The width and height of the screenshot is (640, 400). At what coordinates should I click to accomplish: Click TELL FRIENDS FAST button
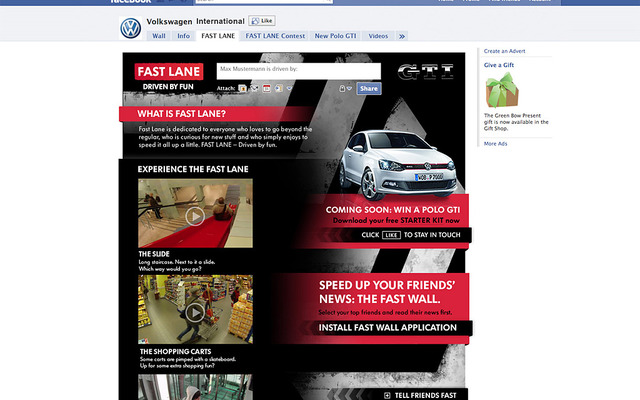click(x=425, y=395)
